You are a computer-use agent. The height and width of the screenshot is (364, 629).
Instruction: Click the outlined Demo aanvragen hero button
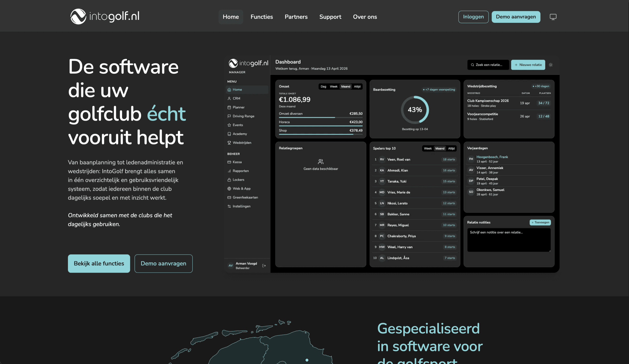164,263
